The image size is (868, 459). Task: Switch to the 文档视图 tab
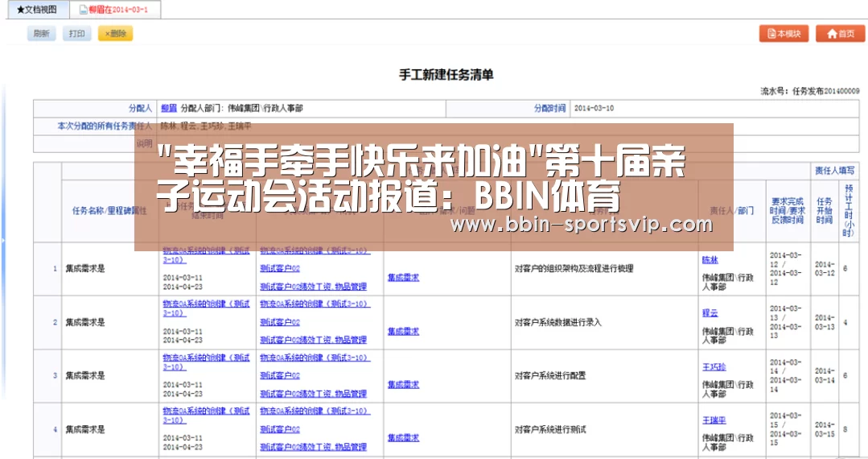[36, 10]
